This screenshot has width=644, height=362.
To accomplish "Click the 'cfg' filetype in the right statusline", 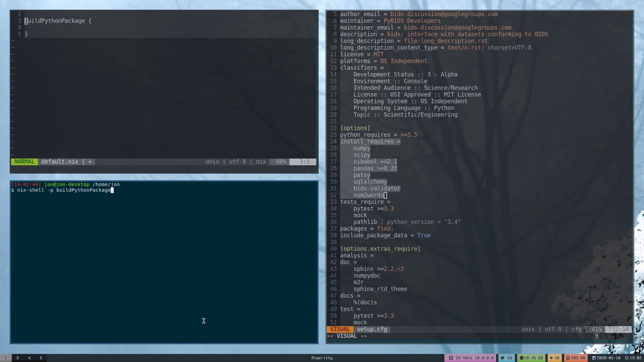I will [x=576, y=329].
